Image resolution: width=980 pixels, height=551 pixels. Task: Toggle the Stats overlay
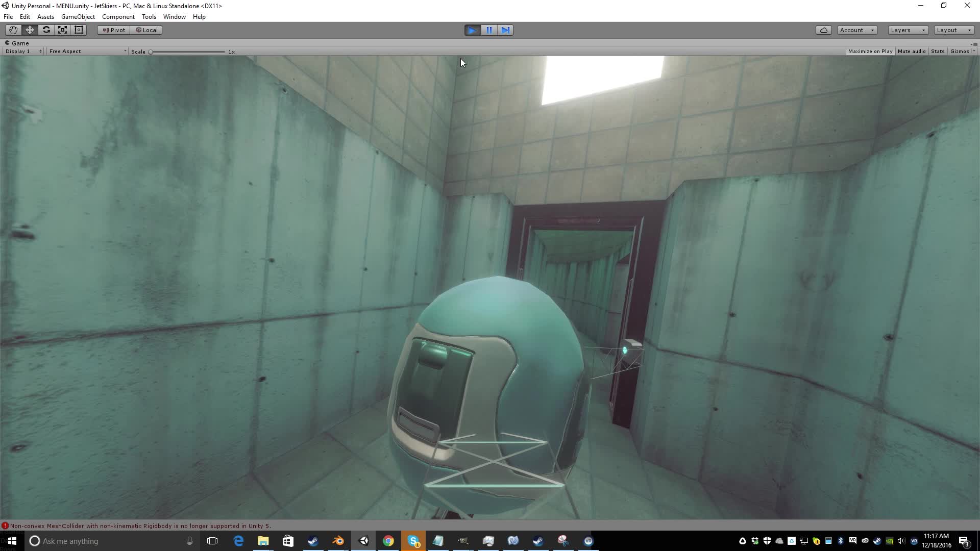[x=937, y=52]
